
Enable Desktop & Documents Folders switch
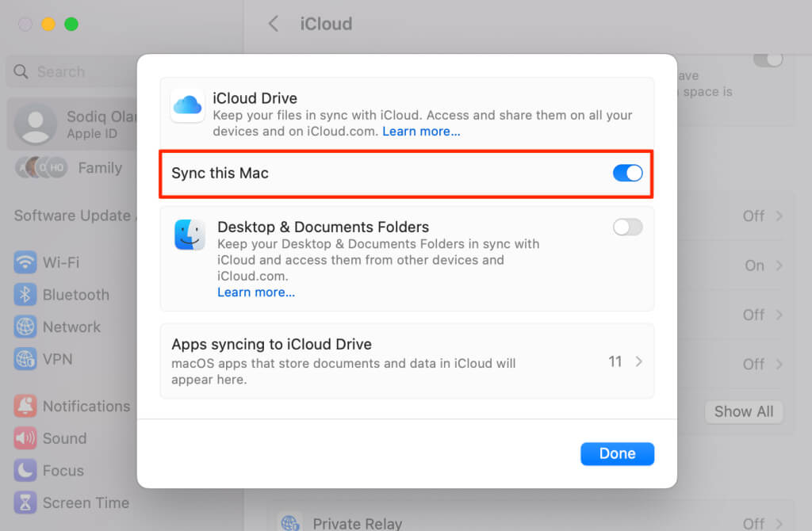click(628, 227)
